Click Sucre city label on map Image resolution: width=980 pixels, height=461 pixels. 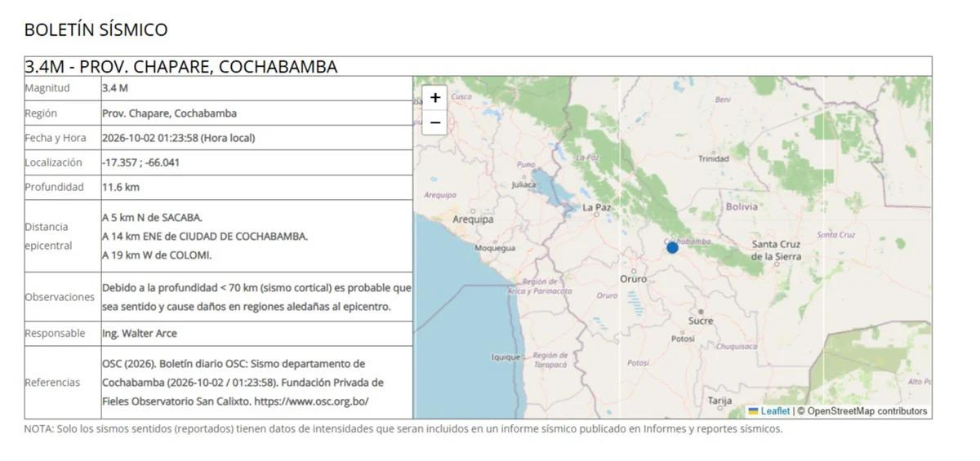point(701,321)
